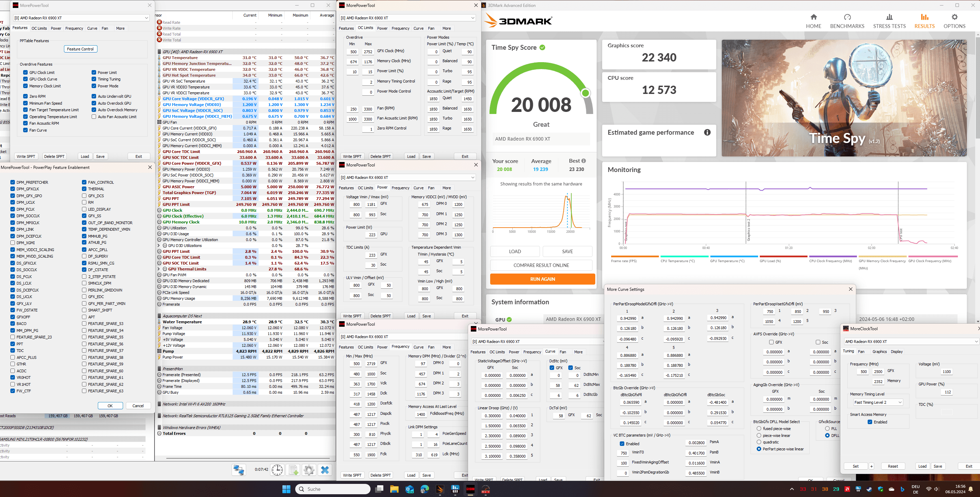Open MoreClockTool GPU selection dropdown

coord(912,342)
